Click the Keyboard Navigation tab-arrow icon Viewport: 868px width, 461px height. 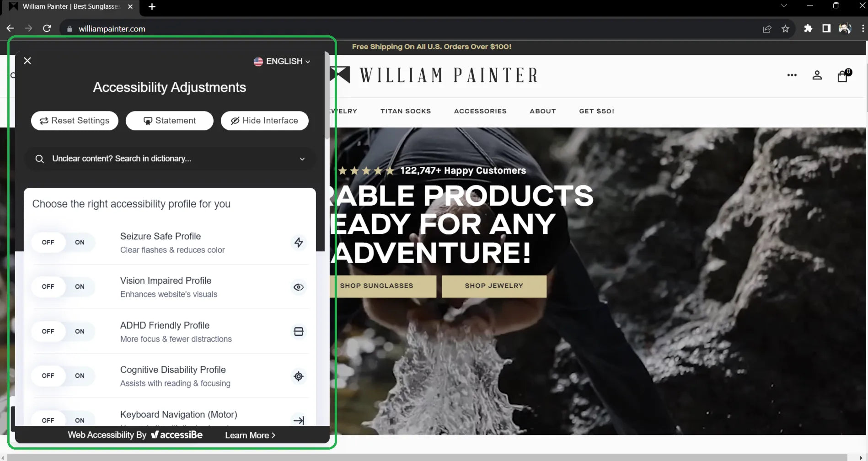[299, 420]
